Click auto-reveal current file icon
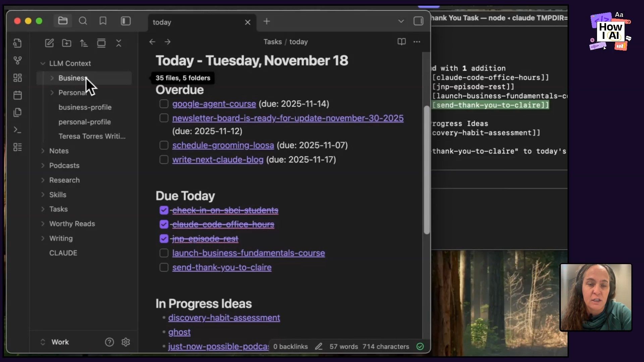Viewport: 644px width, 362px height. pyautogui.click(x=101, y=43)
